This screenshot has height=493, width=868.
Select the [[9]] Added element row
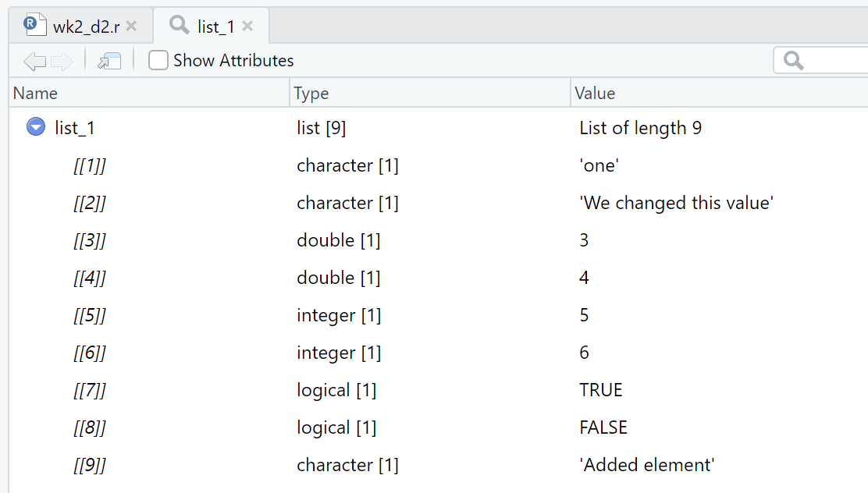(x=89, y=465)
